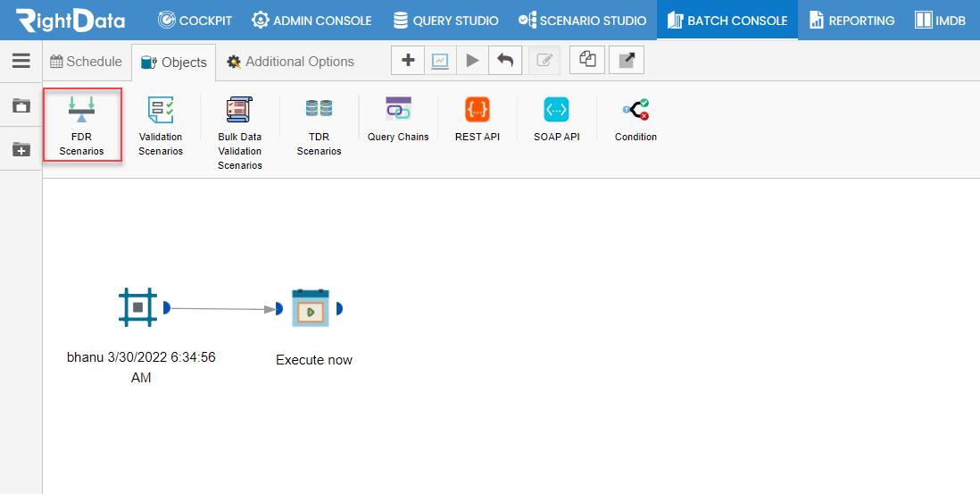The image size is (980, 494).
Task: Choose the Validation Scenarios icon
Action: (x=161, y=109)
